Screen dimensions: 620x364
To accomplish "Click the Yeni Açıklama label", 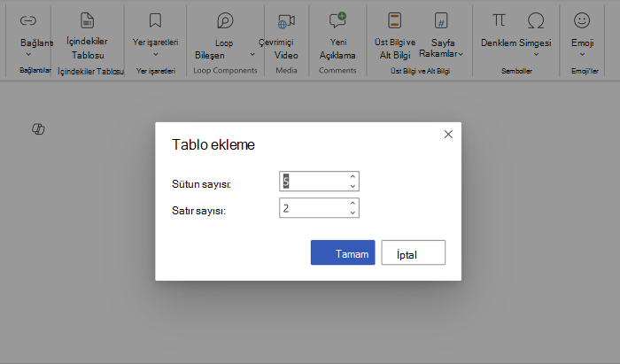I will pos(337,49).
